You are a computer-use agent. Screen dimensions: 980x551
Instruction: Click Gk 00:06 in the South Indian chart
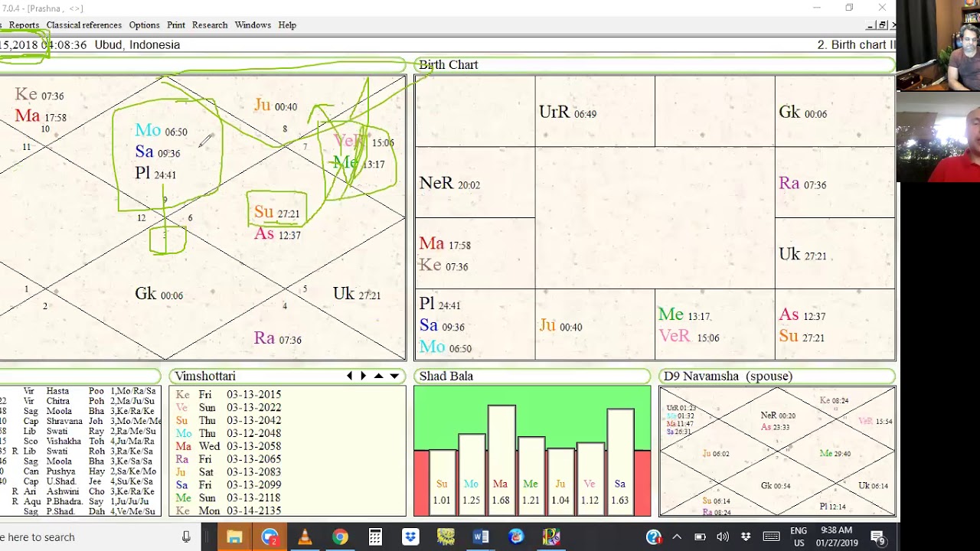point(802,112)
